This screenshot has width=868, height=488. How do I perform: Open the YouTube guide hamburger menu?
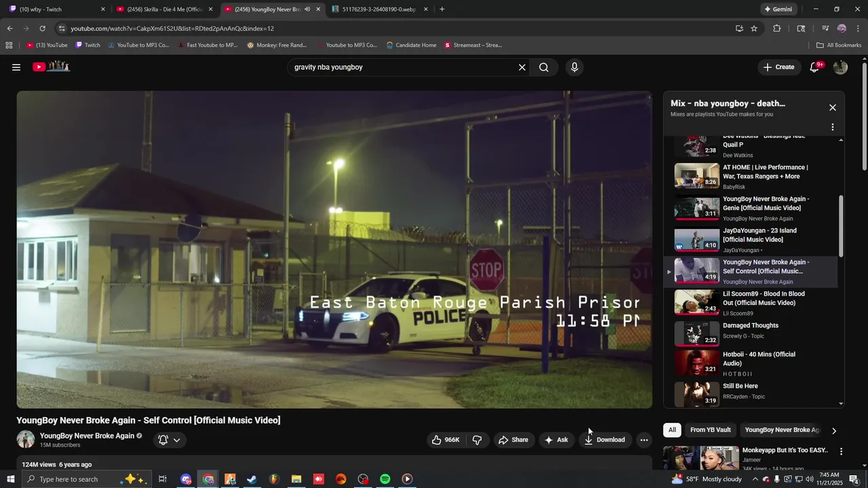pos(16,67)
